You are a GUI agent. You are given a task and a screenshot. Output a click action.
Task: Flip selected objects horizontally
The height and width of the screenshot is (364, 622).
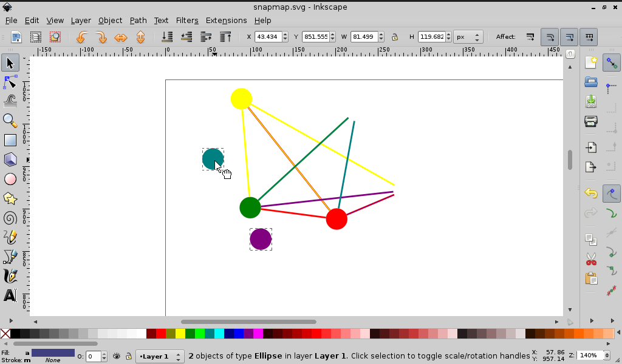pos(121,37)
